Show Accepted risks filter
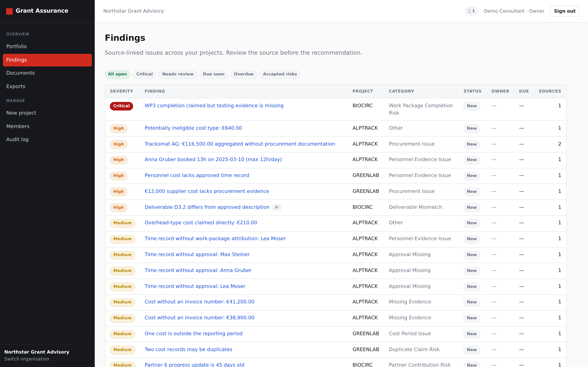The image size is (588, 367). point(280,74)
